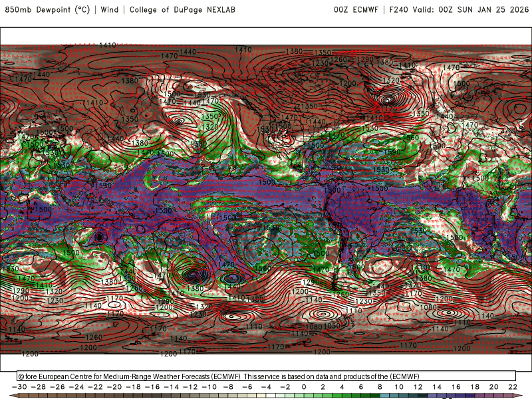Click the 10 value on the legend scale

[399, 387]
